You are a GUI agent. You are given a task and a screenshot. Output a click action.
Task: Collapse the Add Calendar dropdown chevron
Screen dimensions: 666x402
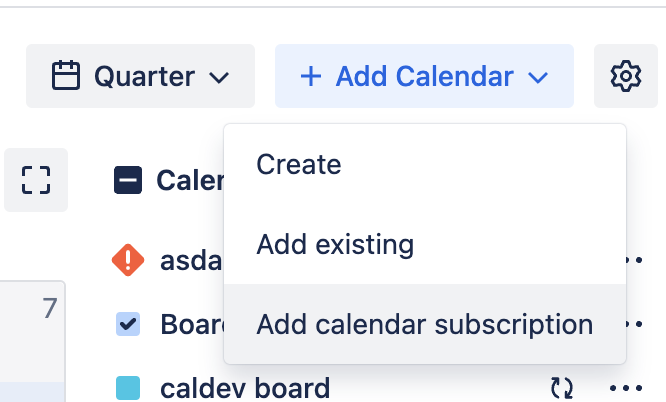pyautogui.click(x=538, y=76)
